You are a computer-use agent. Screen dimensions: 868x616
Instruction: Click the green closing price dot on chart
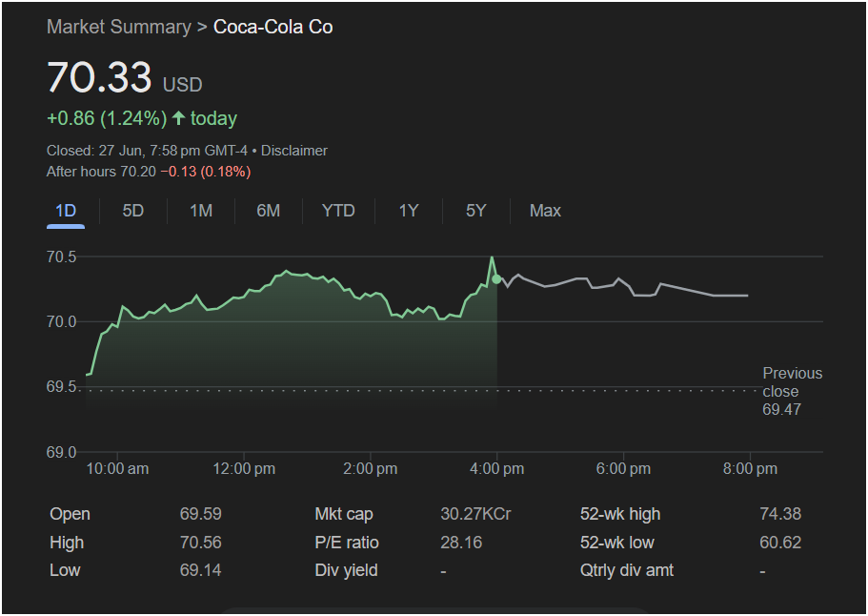496,279
